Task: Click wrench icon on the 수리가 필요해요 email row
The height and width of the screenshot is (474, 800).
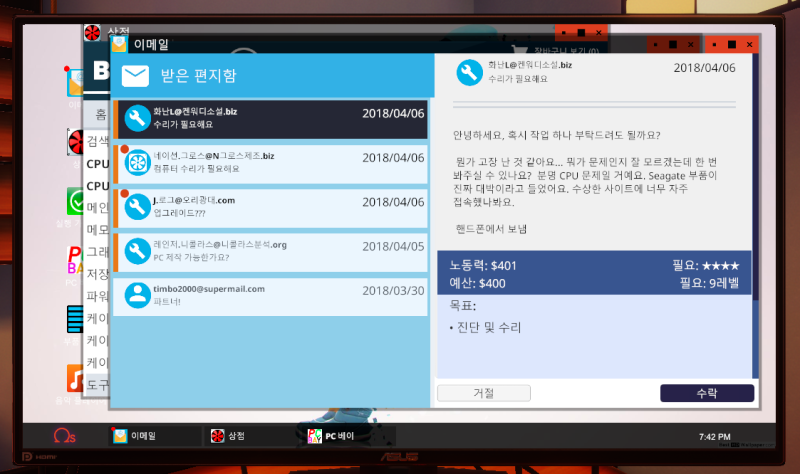Action: 137,118
